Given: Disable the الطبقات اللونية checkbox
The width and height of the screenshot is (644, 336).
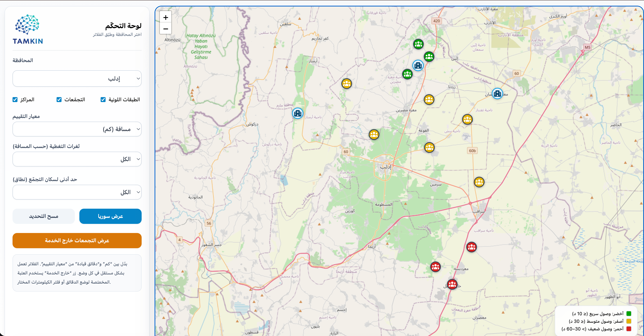Looking at the screenshot, I should point(103,100).
